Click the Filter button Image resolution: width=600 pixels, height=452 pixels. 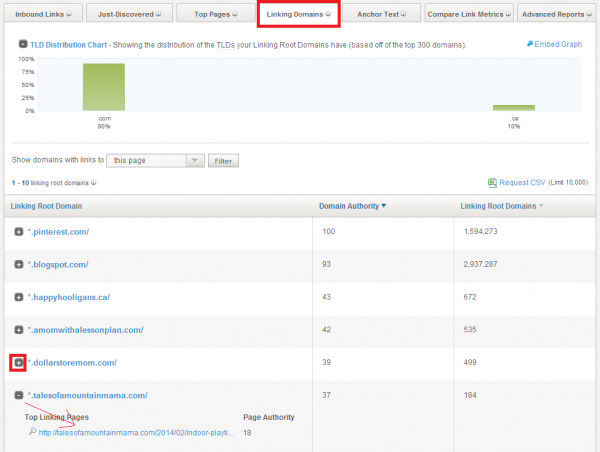223,161
